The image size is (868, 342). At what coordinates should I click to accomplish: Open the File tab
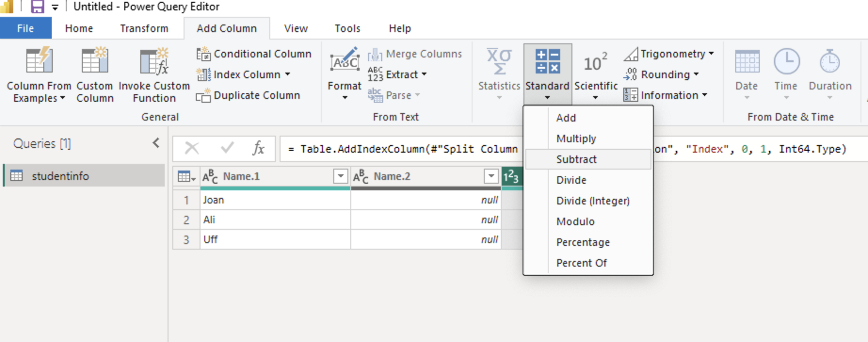[25, 28]
